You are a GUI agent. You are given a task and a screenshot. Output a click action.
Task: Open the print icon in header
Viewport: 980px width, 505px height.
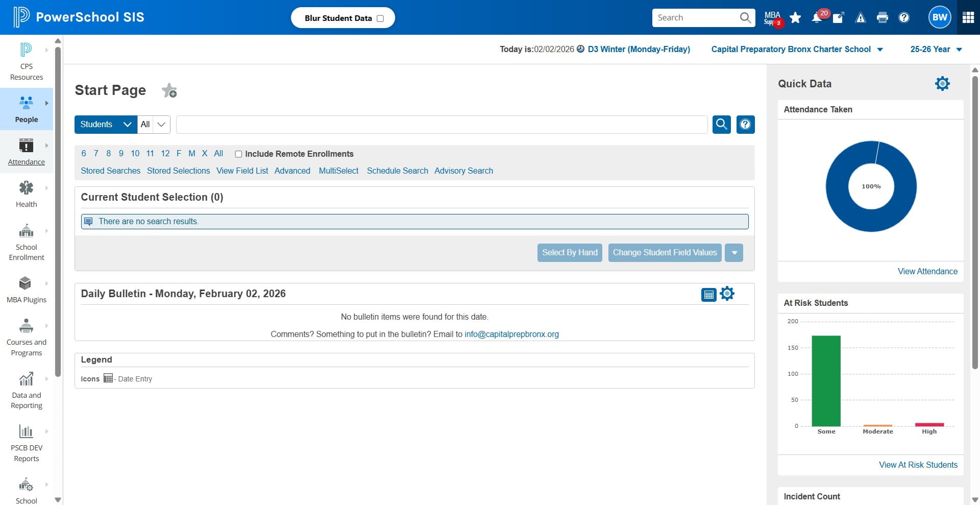(x=882, y=18)
